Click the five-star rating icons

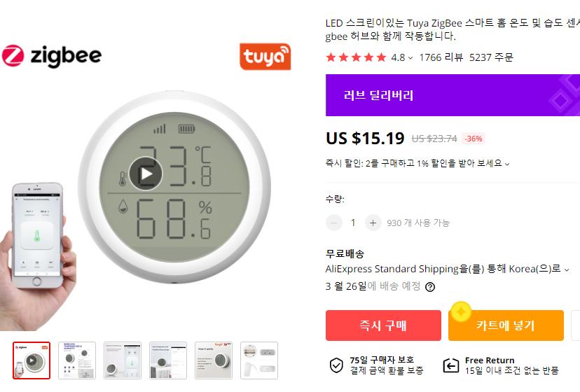(357, 57)
